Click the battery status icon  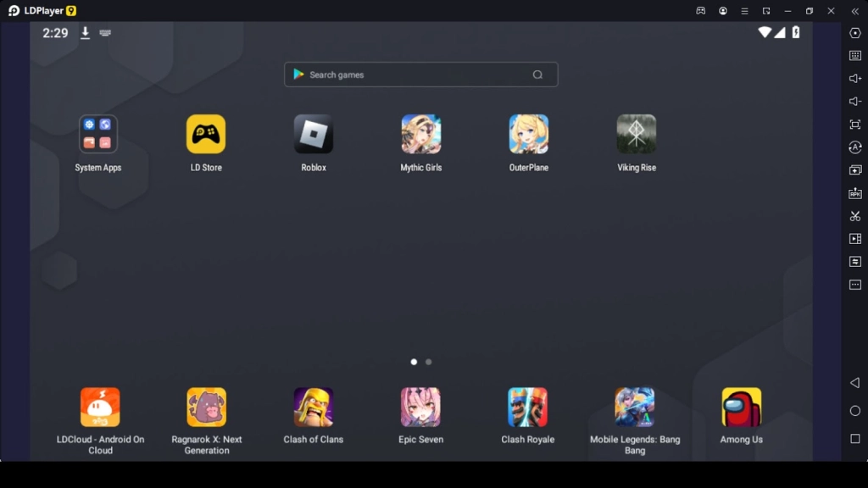pos(796,32)
